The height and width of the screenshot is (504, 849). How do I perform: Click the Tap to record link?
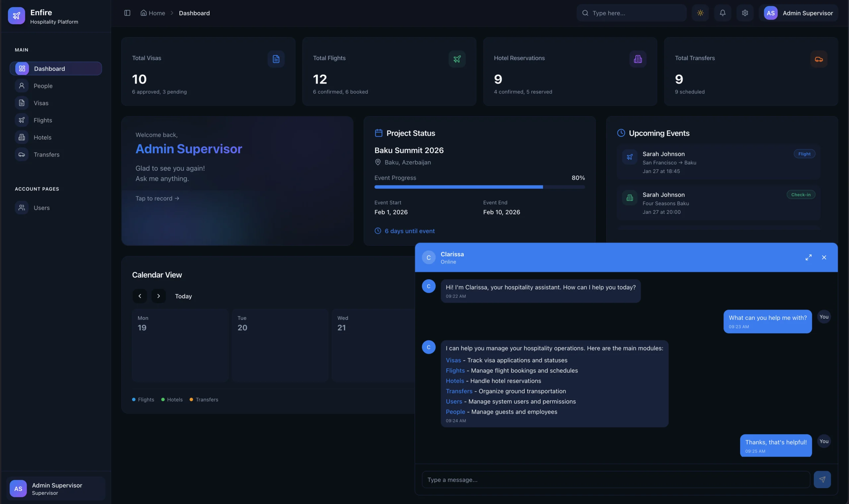click(x=157, y=198)
